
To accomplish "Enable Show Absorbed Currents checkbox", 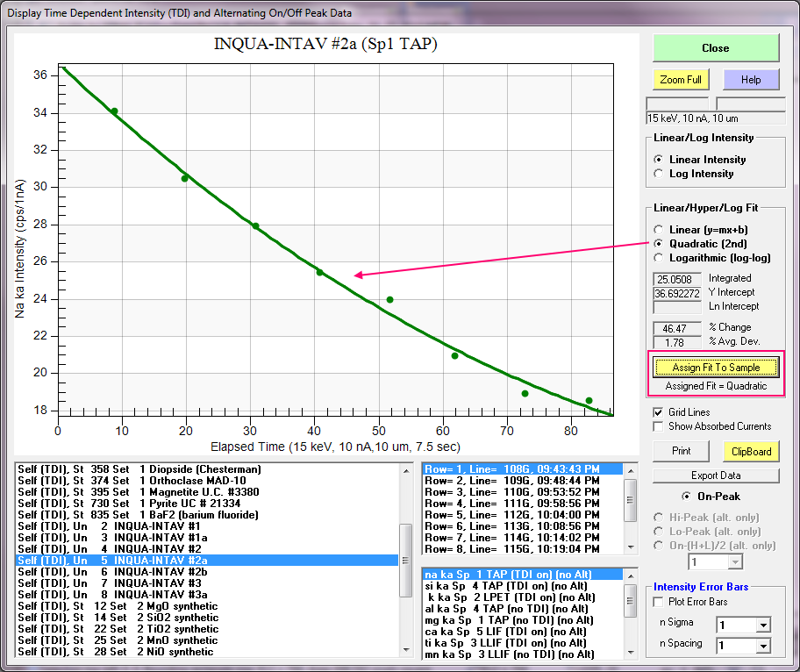I will tap(659, 426).
